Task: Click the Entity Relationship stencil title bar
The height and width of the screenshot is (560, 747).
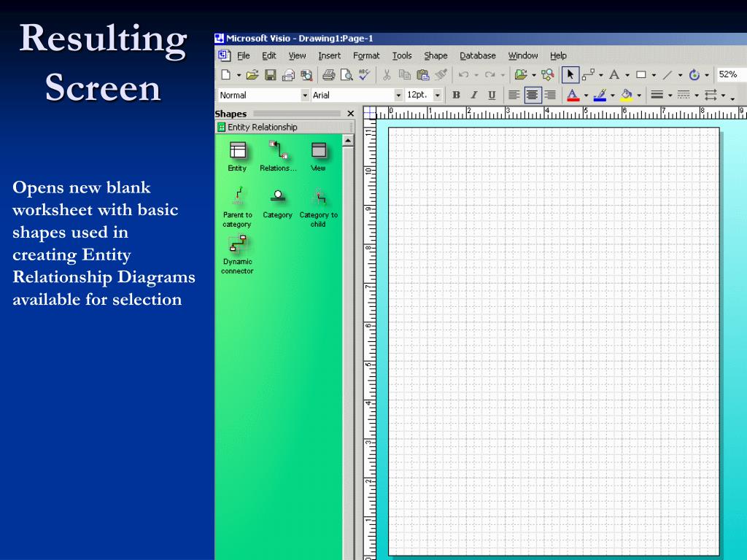Action: click(x=285, y=127)
